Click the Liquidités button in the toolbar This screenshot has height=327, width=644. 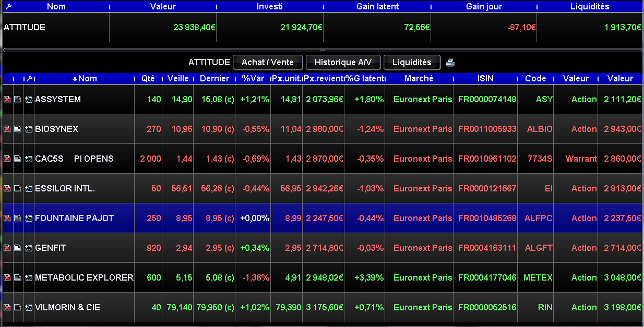click(412, 62)
